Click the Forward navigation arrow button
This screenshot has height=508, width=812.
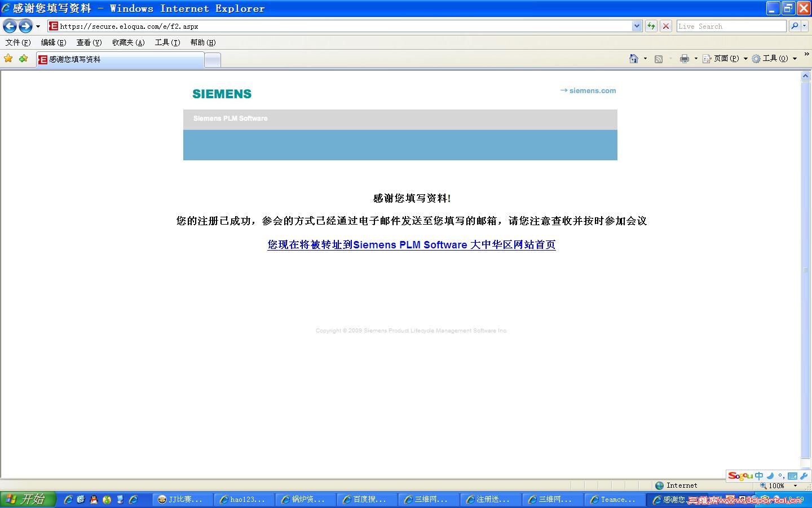pyautogui.click(x=25, y=26)
